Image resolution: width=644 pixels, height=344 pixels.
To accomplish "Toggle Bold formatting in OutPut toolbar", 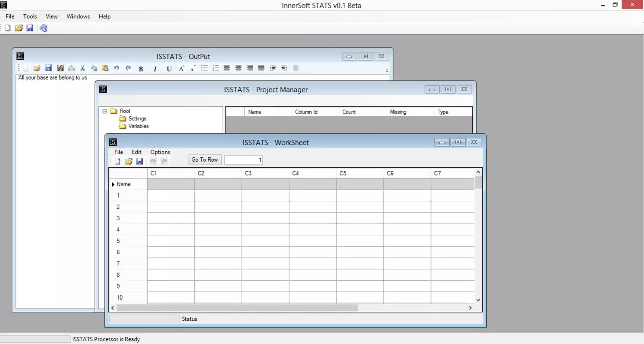I will click(x=141, y=69).
